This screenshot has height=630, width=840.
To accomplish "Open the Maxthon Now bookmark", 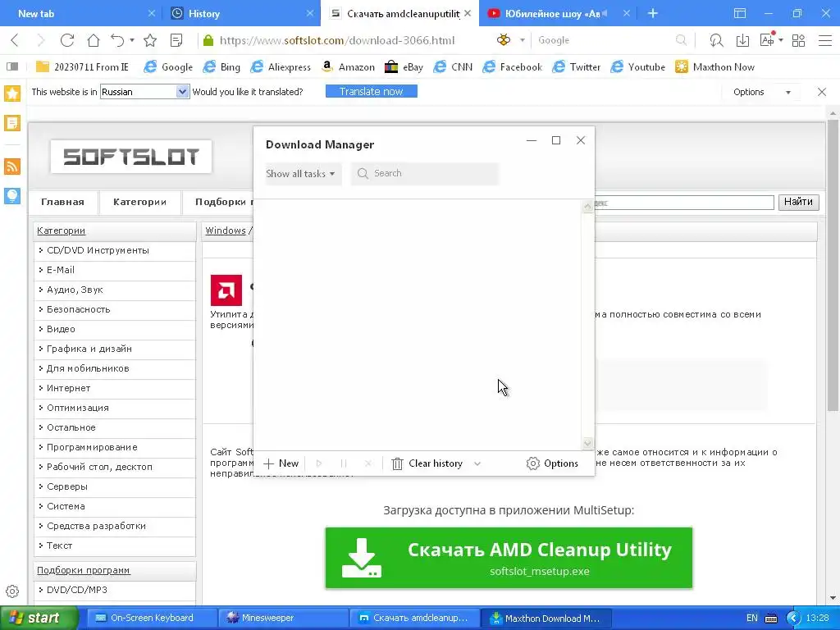I will coord(715,67).
